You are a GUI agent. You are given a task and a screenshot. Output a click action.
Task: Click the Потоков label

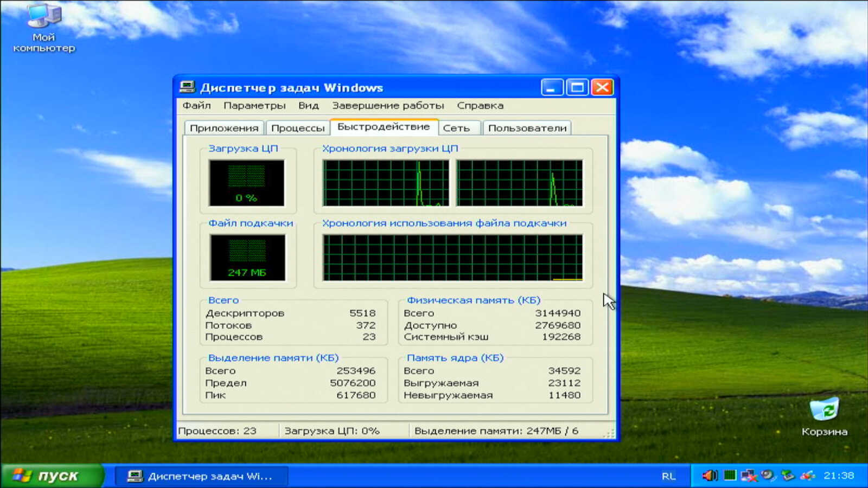coord(228,325)
